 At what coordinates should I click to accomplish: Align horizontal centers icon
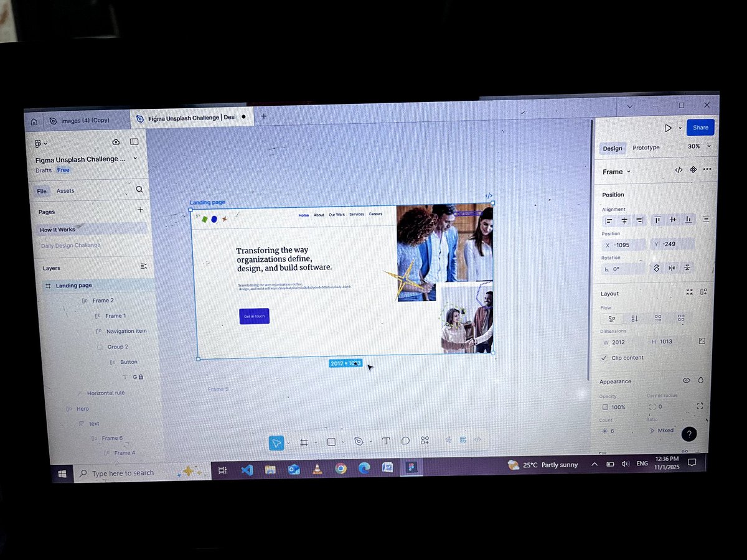tap(624, 220)
